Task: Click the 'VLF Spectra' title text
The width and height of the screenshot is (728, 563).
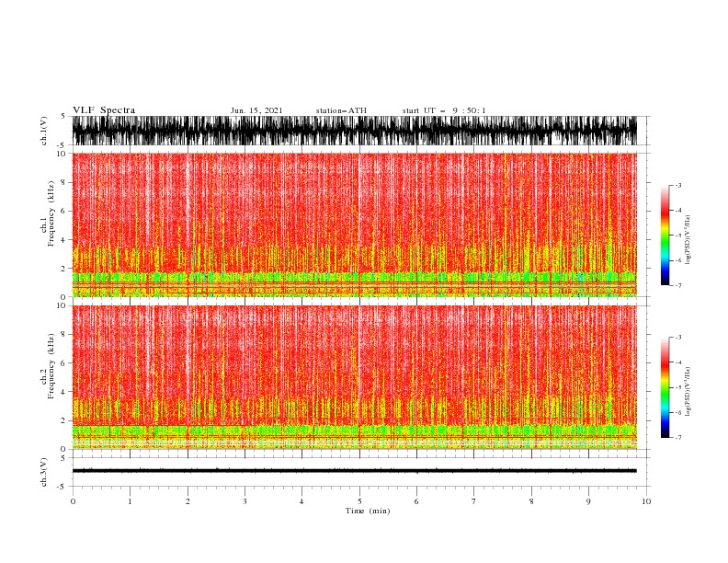Action: click(104, 110)
